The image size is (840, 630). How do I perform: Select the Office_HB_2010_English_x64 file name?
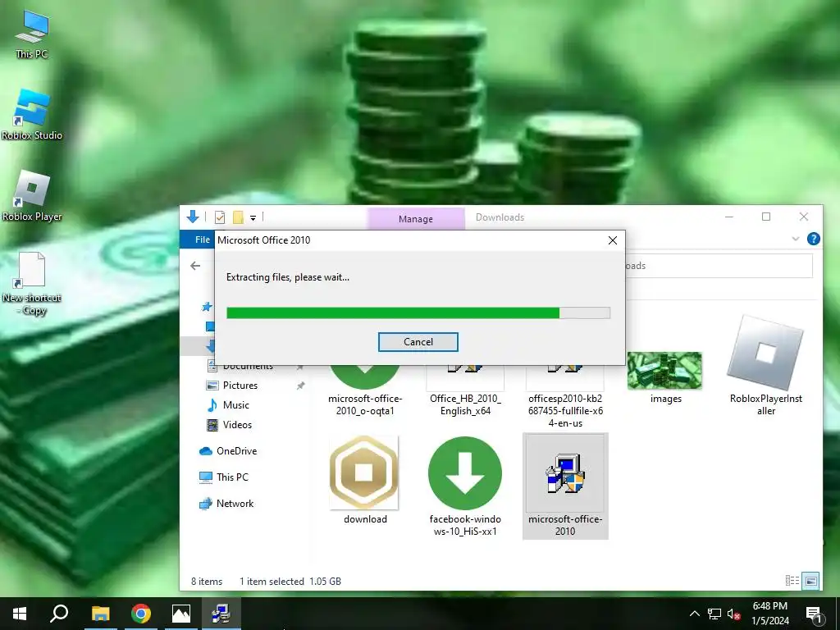point(465,404)
